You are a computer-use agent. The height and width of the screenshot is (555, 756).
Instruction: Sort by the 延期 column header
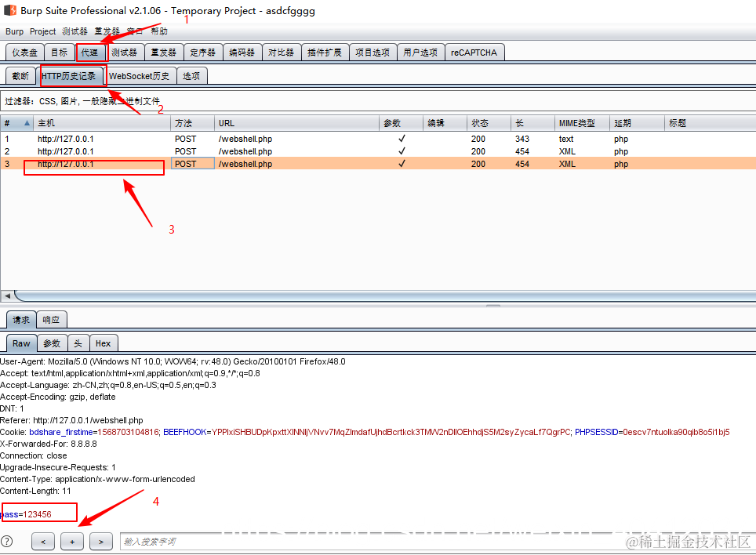pyautogui.click(x=637, y=123)
